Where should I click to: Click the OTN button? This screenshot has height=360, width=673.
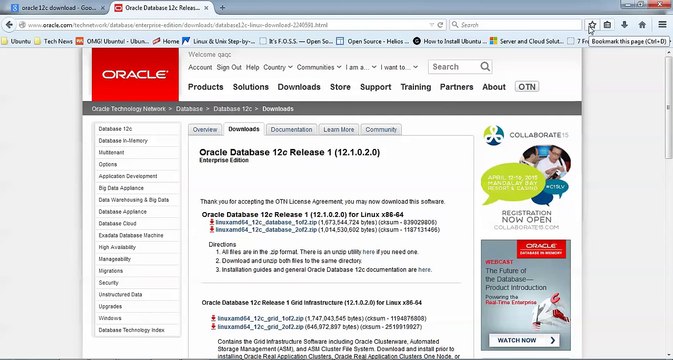coord(527,87)
